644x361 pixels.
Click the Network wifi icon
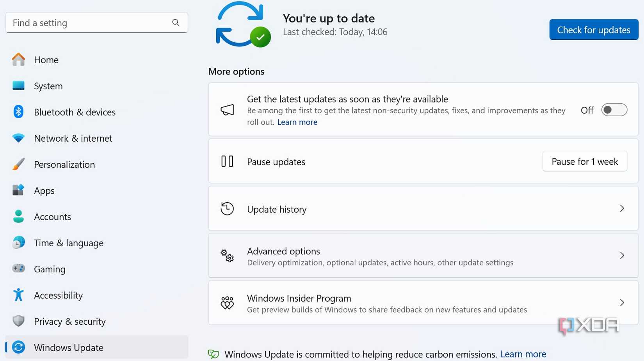coord(18,138)
